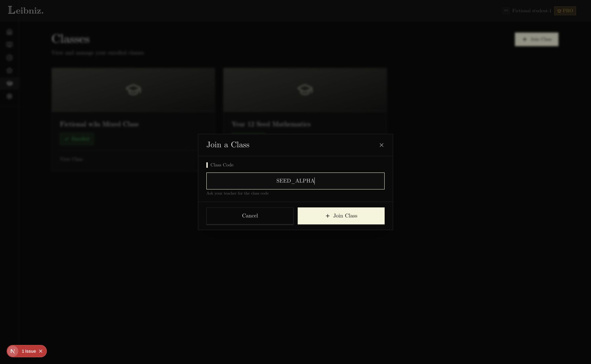Image resolution: width=591 pixels, height=364 pixels.
Task: Select the highlighted Classes icon in the sidebar
Action: [9, 83]
